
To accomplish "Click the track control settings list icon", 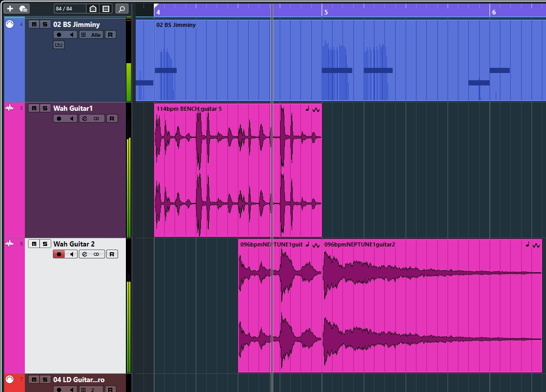I will 106,9.
